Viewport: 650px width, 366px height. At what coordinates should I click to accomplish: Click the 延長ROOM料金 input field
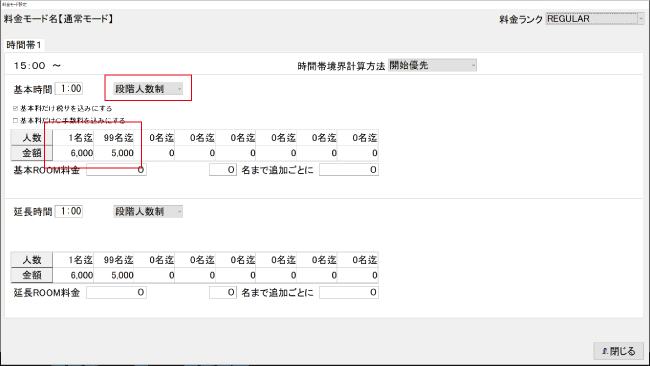tap(116, 292)
